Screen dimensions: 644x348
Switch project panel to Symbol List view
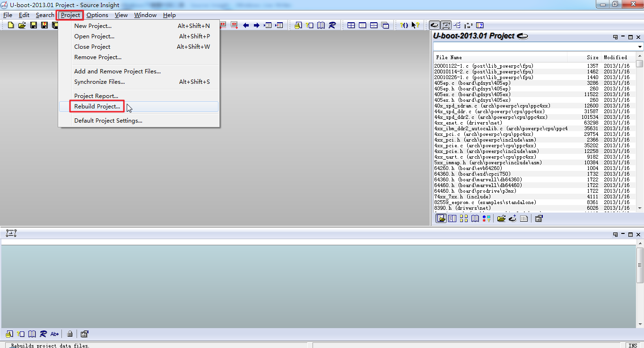click(453, 218)
